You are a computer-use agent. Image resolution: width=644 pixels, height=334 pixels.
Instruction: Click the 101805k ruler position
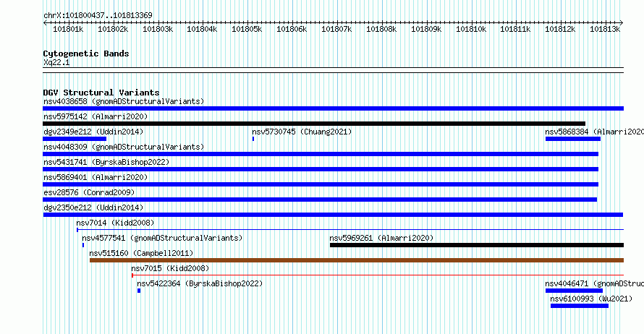pyautogui.click(x=247, y=29)
